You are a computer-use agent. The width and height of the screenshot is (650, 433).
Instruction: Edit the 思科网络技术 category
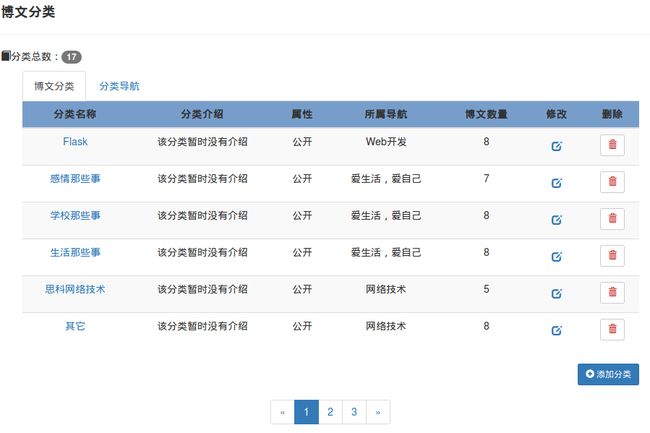(556, 294)
